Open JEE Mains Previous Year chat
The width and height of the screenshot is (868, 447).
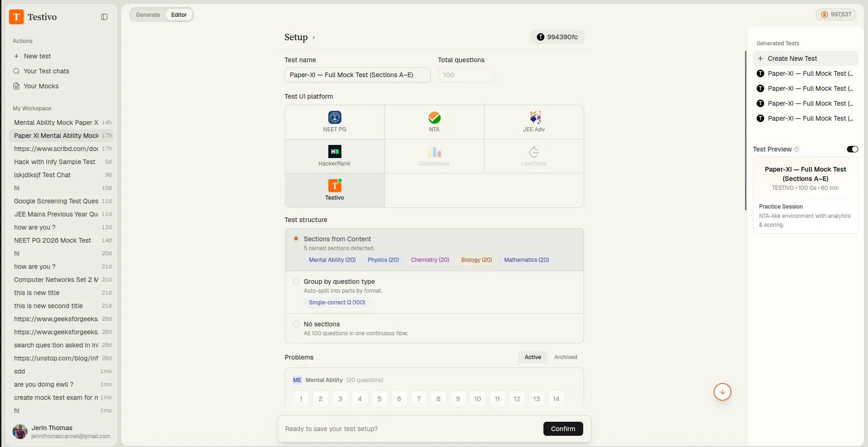pyautogui.click(x=61, y=214)
